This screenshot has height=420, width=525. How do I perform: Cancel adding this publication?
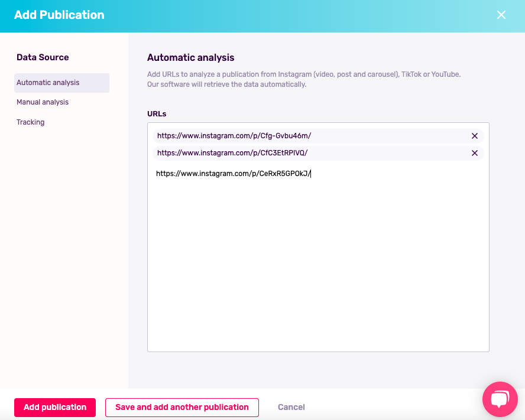coord(291,407)
